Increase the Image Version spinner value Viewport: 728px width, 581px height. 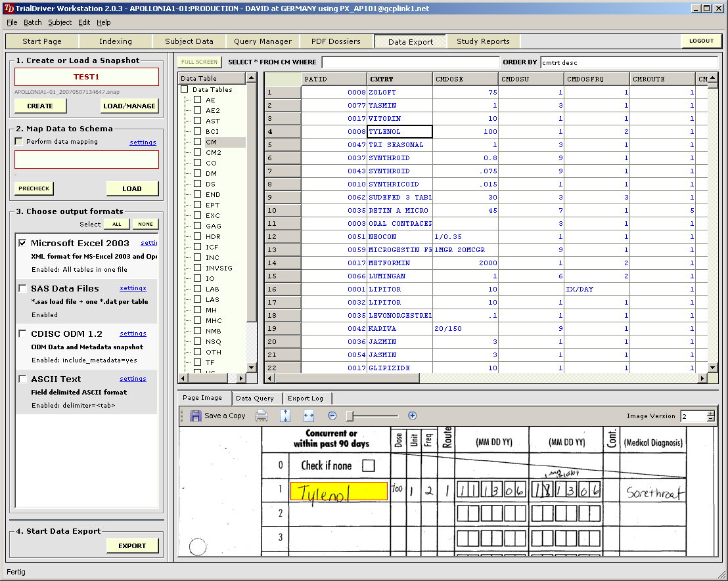[710, 413]
